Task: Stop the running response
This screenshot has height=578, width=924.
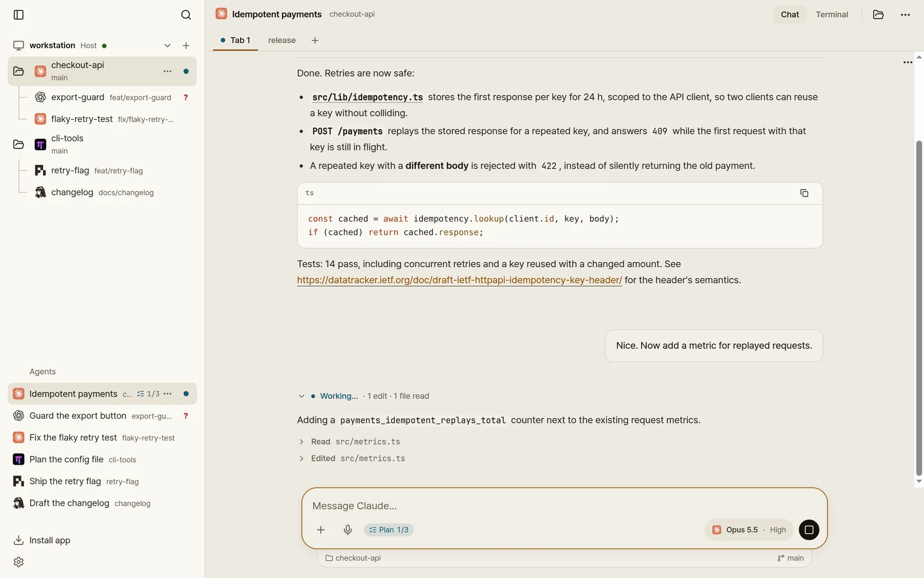Action: pos(808,530)
